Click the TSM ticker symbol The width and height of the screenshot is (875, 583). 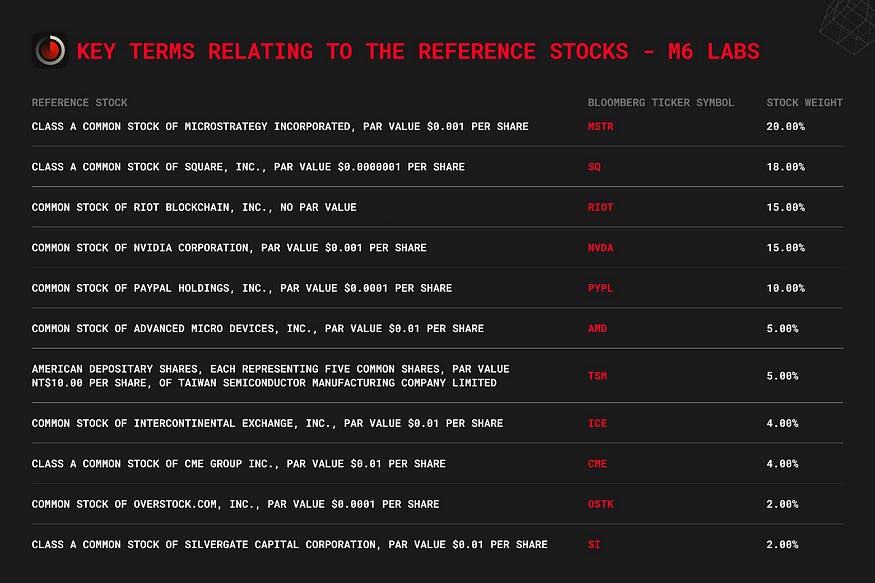(597, 376)
